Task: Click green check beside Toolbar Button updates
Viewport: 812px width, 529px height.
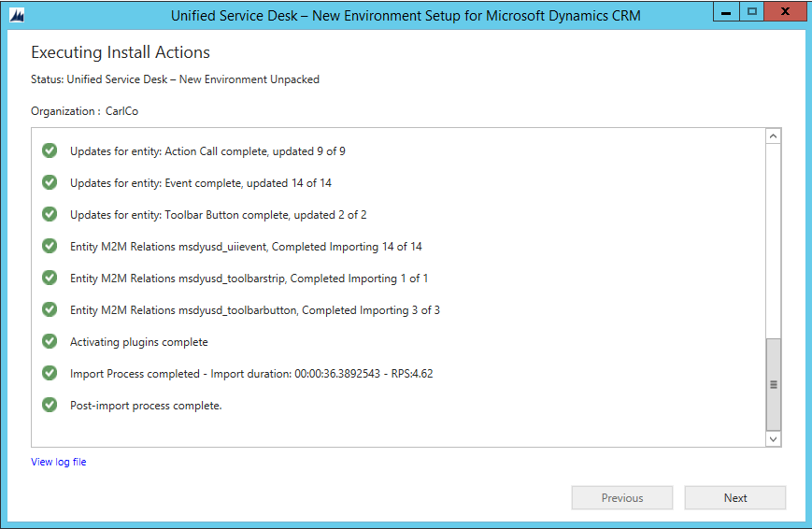Action: (x=50, y=214)
